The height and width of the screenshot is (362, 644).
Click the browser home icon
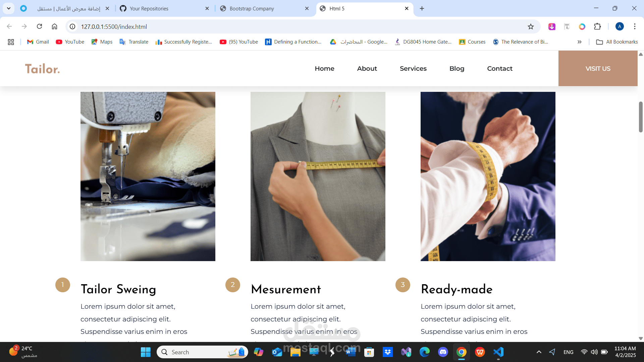(54, 26)
